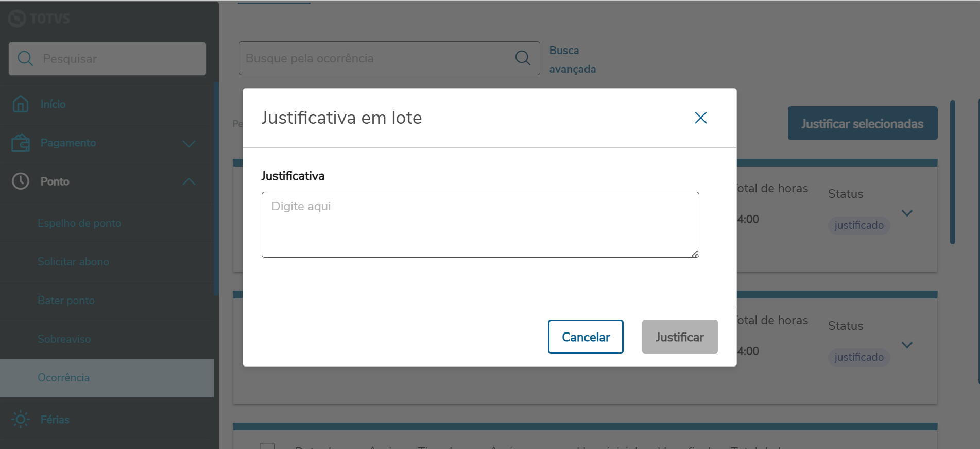Viewport: 980px width, 449px height.
Task: Click the Ponto clock icon
Action: coord(21,181)
